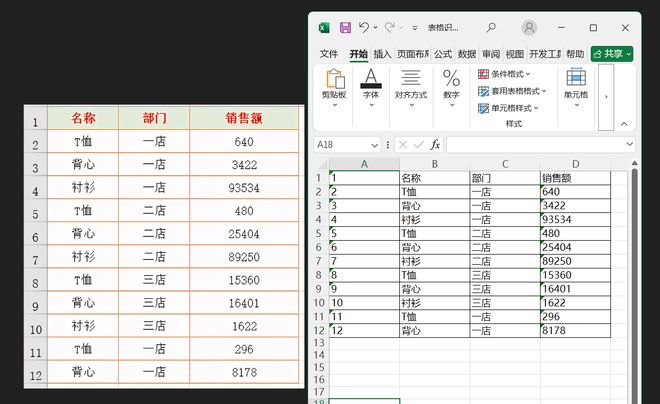Click red 名称 header in left image
660x404 pixels.
[83, 118]
